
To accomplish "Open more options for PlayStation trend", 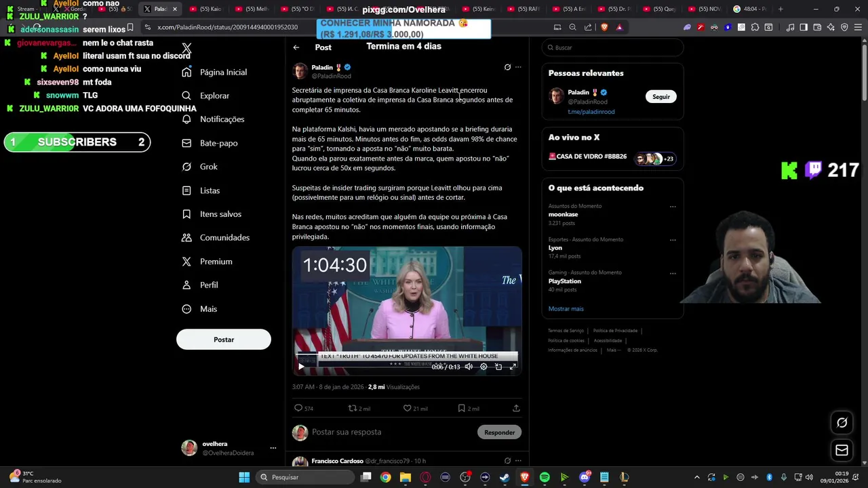I will click(x=673, y=273).
